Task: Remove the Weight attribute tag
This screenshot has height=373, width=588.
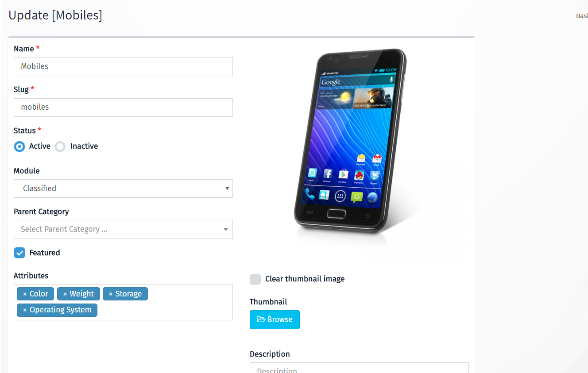Action: coord(65,294)
